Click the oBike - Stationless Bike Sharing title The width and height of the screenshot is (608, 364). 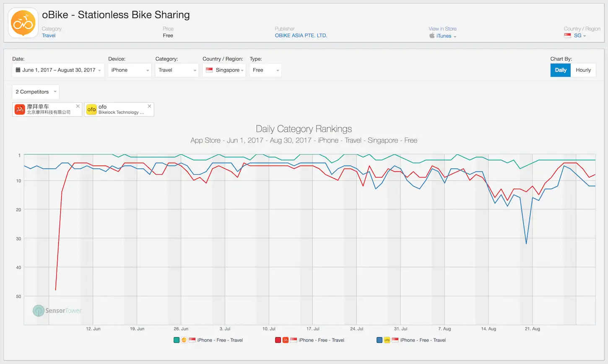(116, 15)
